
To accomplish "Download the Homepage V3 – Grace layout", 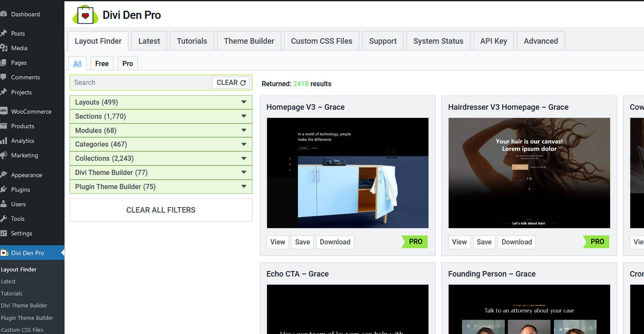I will 335,242.
